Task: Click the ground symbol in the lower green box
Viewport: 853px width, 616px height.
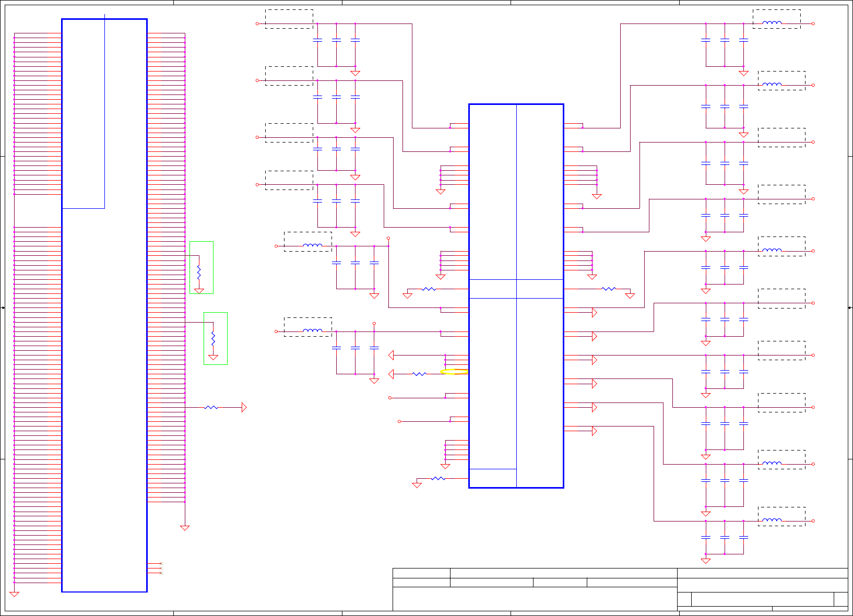Action: click(x=213, y=358)
